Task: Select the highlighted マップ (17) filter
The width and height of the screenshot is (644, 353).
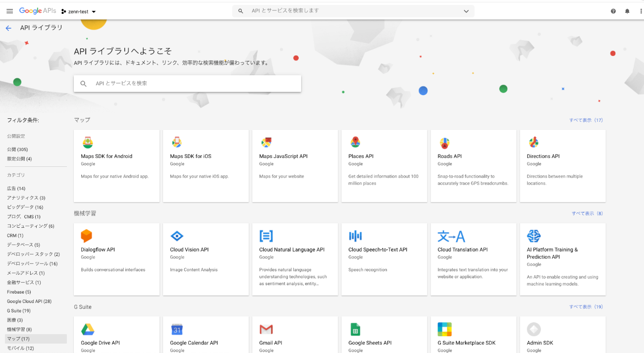Action: click(36, 339)
